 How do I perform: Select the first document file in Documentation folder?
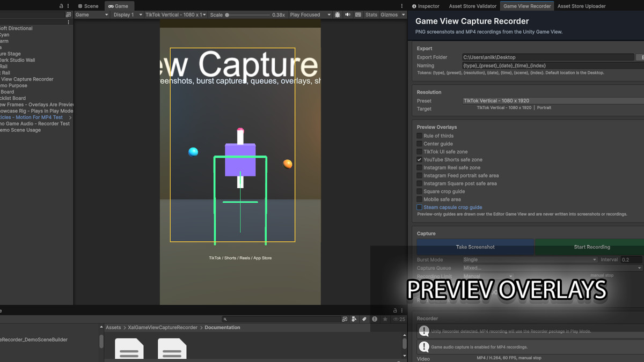click(129, 350)
